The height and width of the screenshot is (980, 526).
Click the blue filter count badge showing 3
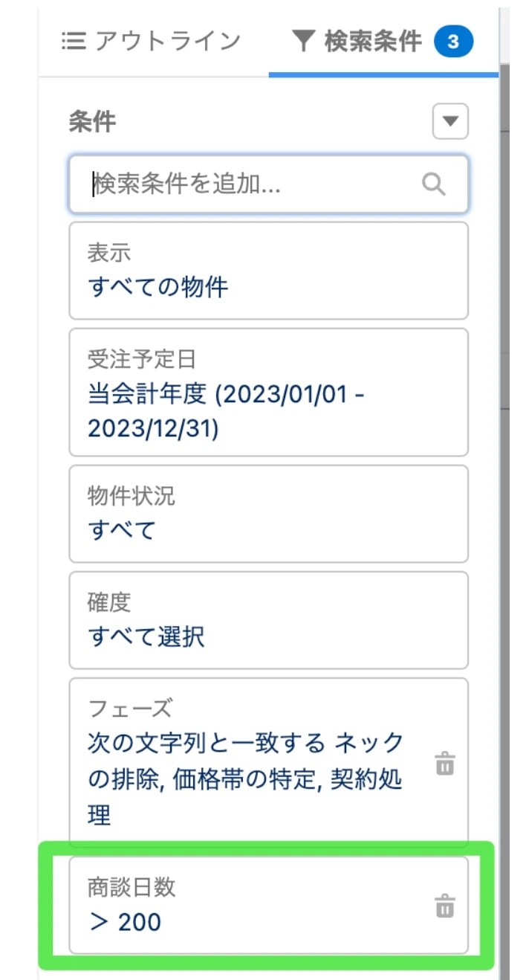point(453,42)
